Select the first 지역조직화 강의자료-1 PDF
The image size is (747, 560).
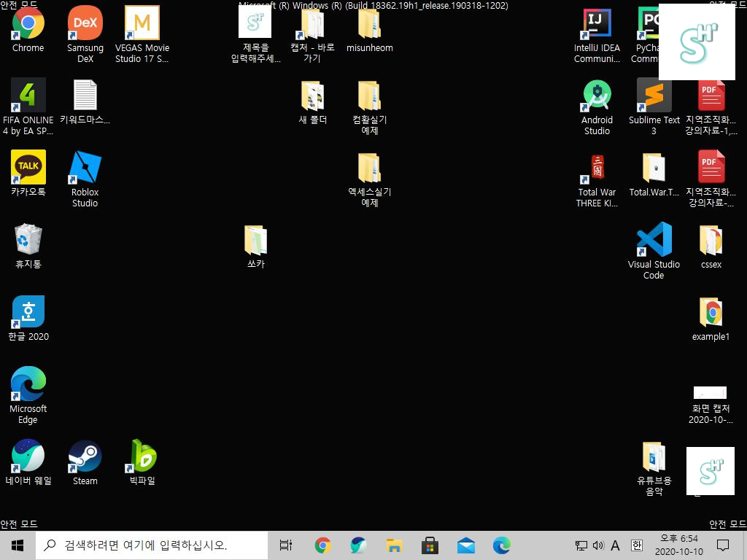point(711,106)
